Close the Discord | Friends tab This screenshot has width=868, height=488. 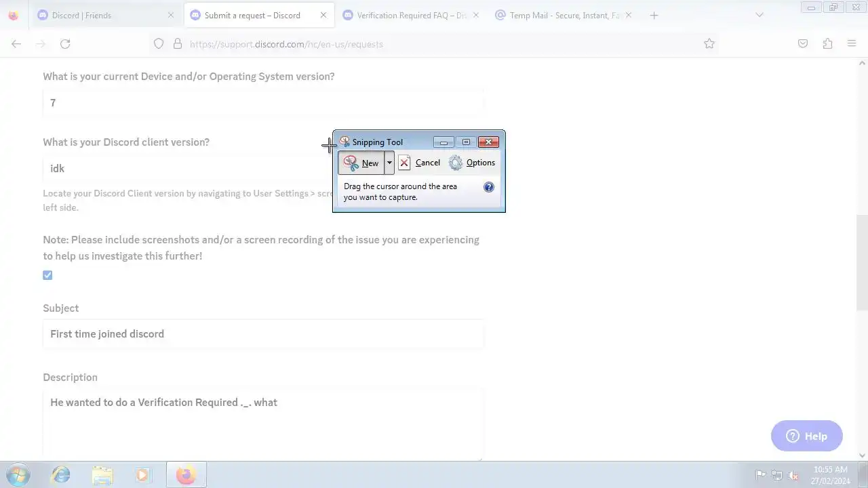[171, 15]
